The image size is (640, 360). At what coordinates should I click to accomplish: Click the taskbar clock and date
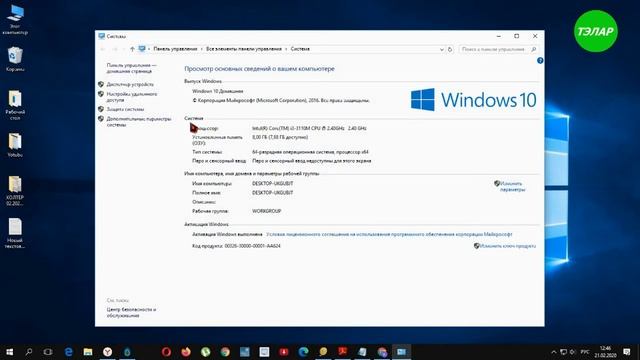pos(605,352)
